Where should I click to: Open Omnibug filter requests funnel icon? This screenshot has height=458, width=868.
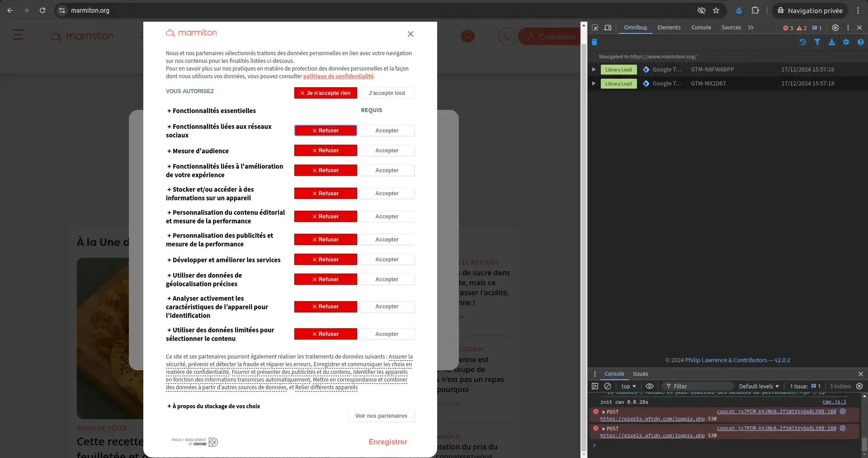(817, 42)
